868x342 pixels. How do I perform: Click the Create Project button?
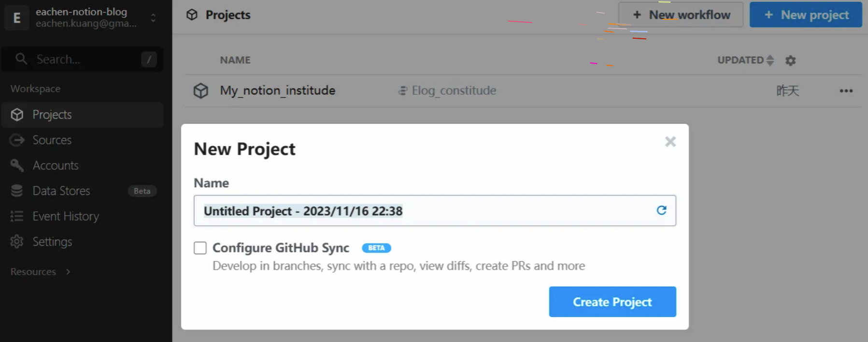(x=612, y=302)
